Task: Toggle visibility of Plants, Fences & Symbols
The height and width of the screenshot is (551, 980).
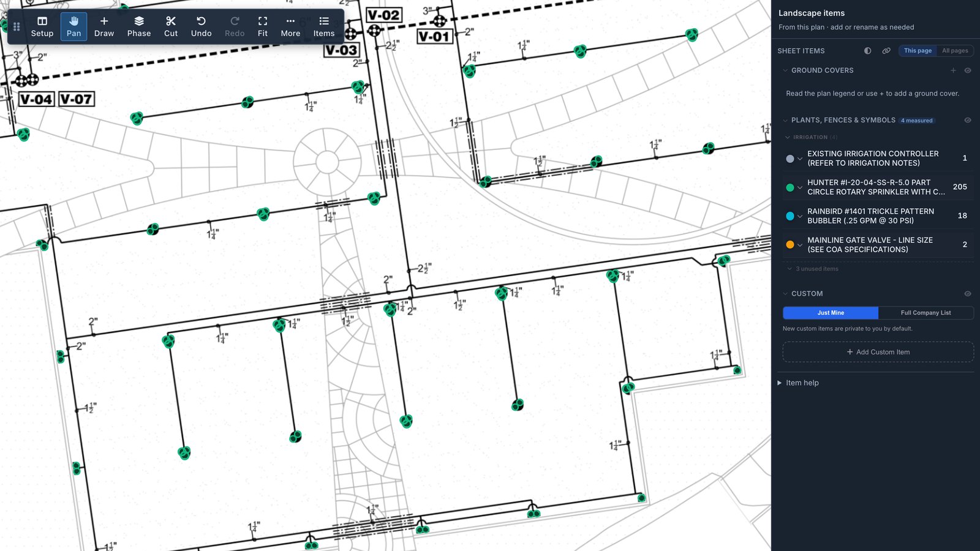Action: coord(968,120)
